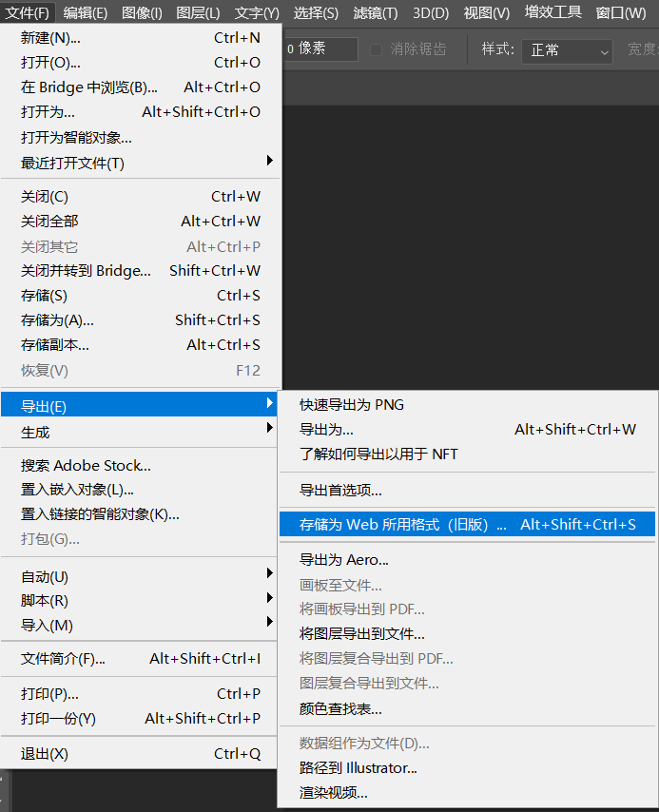
Task: Expand the 导入(M) submenu
Action: (139, 626)
